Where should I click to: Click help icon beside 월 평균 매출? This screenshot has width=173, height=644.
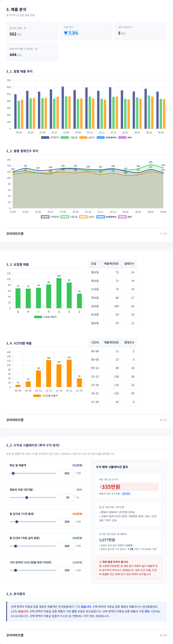pos(25,28)
